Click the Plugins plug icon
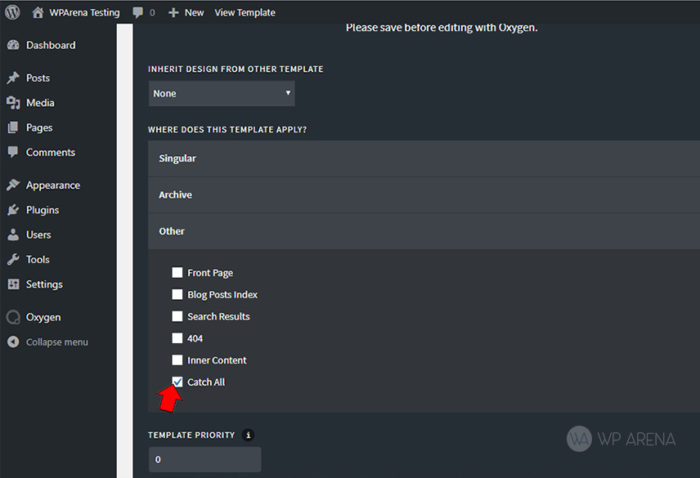 pos(13,210)
